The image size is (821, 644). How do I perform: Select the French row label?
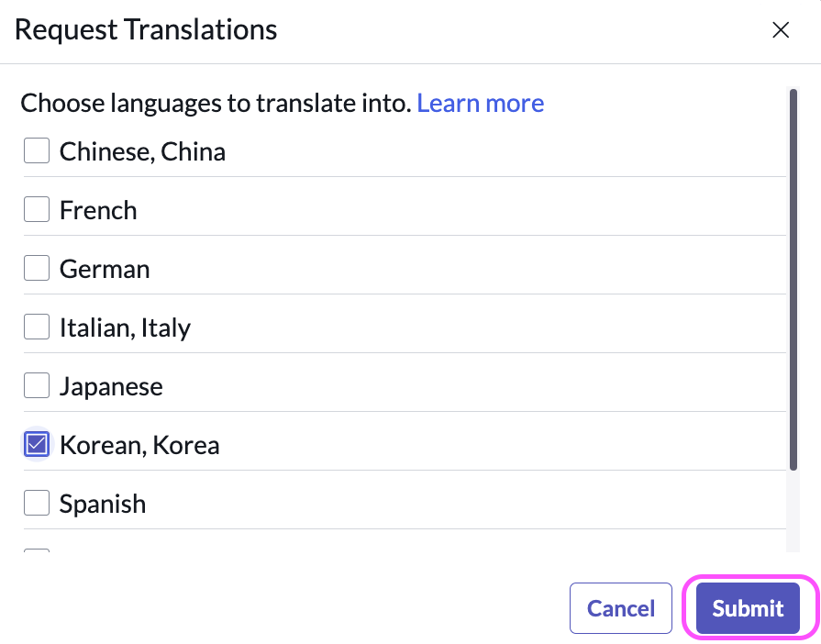click(x=98, y=209)
